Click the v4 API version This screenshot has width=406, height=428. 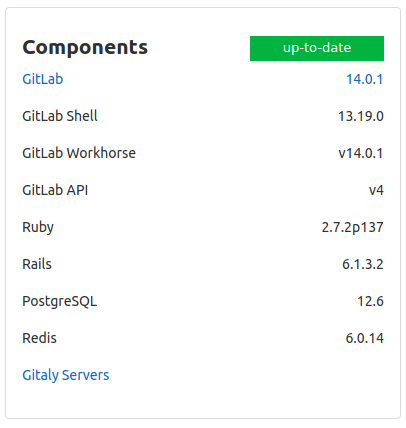pos(376,190)
